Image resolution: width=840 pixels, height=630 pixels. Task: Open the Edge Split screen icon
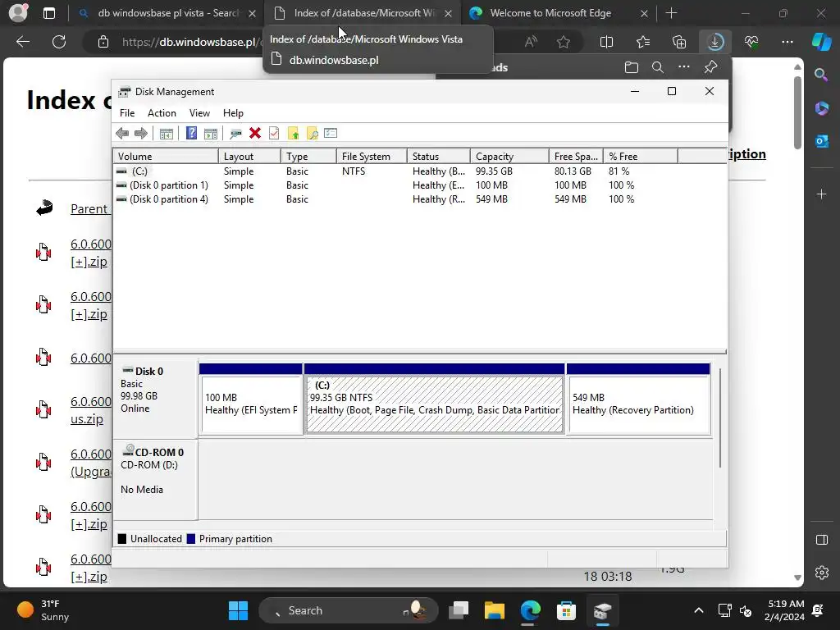606,42
